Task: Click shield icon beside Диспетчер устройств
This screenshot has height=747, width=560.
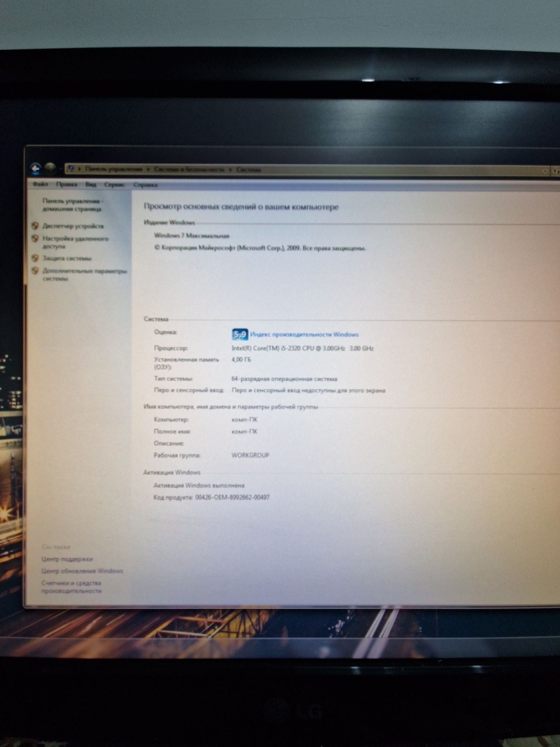Action: click(35, 226)
